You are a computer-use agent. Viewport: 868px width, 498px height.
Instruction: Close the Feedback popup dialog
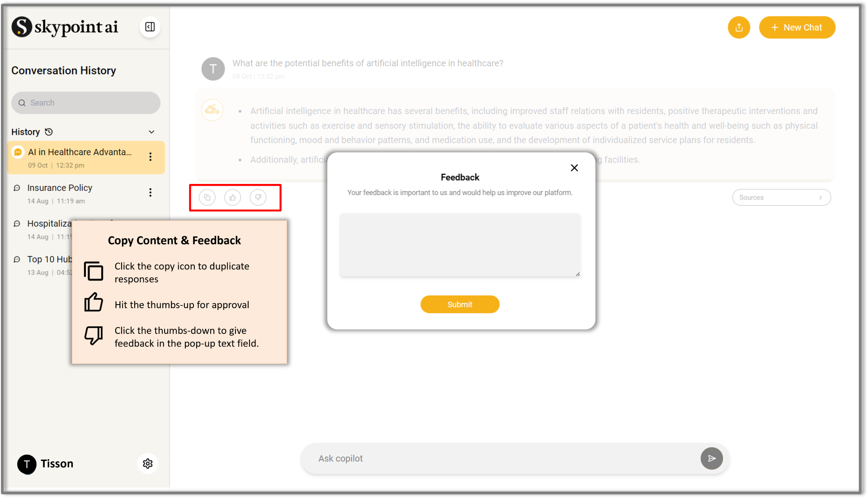(x=575, y=168)
